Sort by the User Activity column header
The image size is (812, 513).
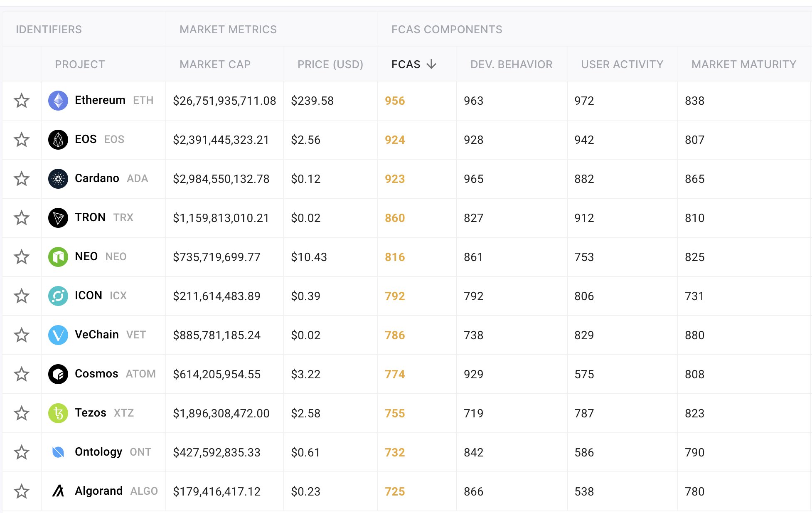[x=622, y=64]
